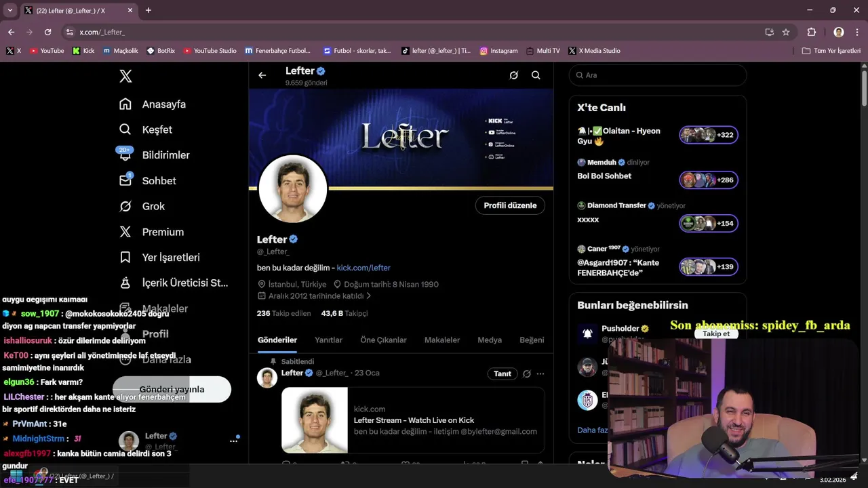
Task: Open the Chrome three-dot menu
Action: click(x=857, y=32)
